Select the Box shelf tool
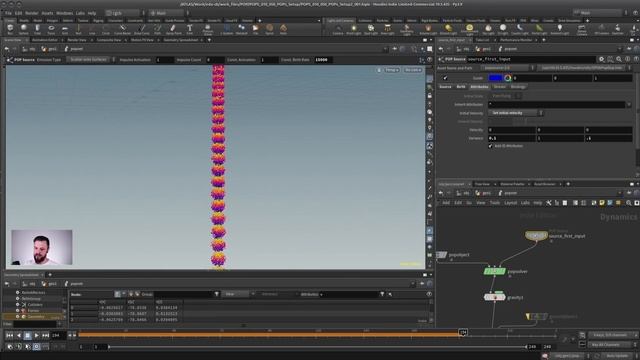The image size is (640, 360). 10,29
